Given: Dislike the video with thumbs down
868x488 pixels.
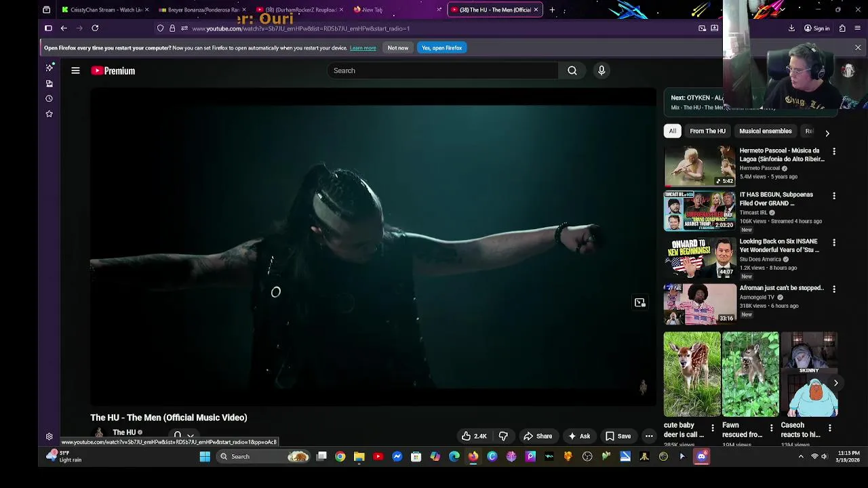Looking at the screenshot, I should click(x=503, y=436).
